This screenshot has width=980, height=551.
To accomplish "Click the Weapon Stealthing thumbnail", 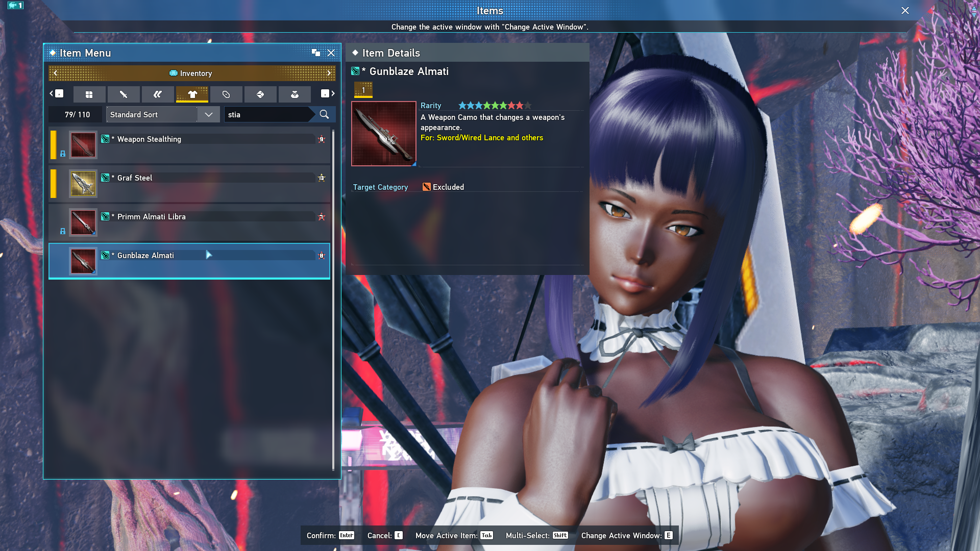I will pyautogui.click(x=83, y=145).
